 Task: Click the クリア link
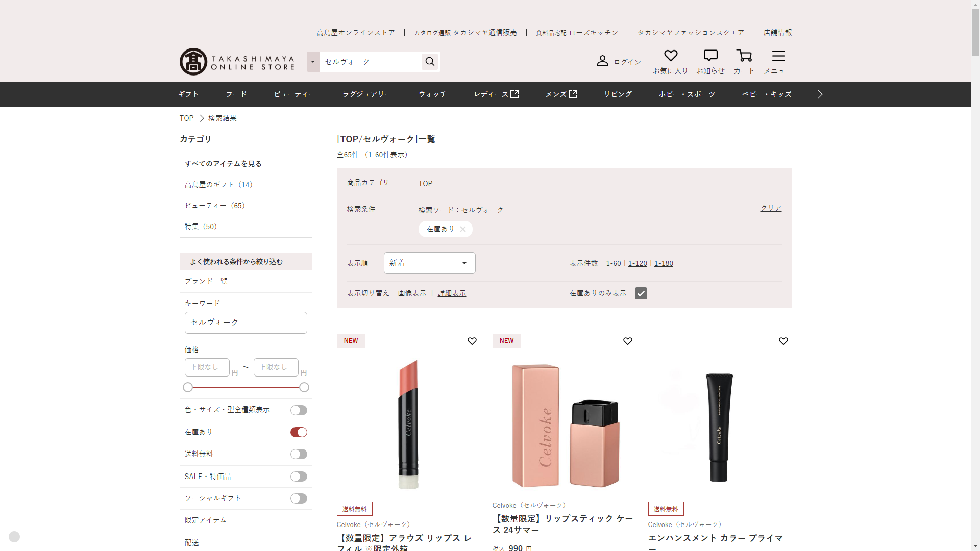click(771, 208)
